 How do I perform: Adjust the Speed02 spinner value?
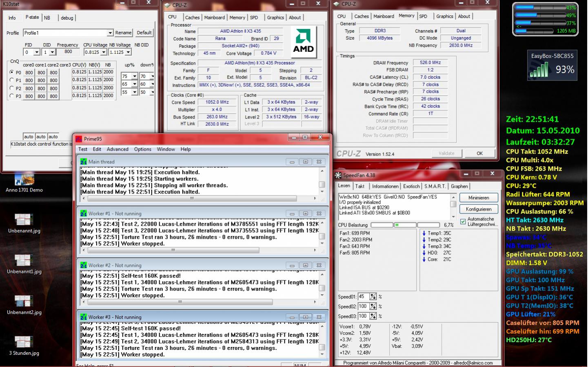tap(373, 307)
